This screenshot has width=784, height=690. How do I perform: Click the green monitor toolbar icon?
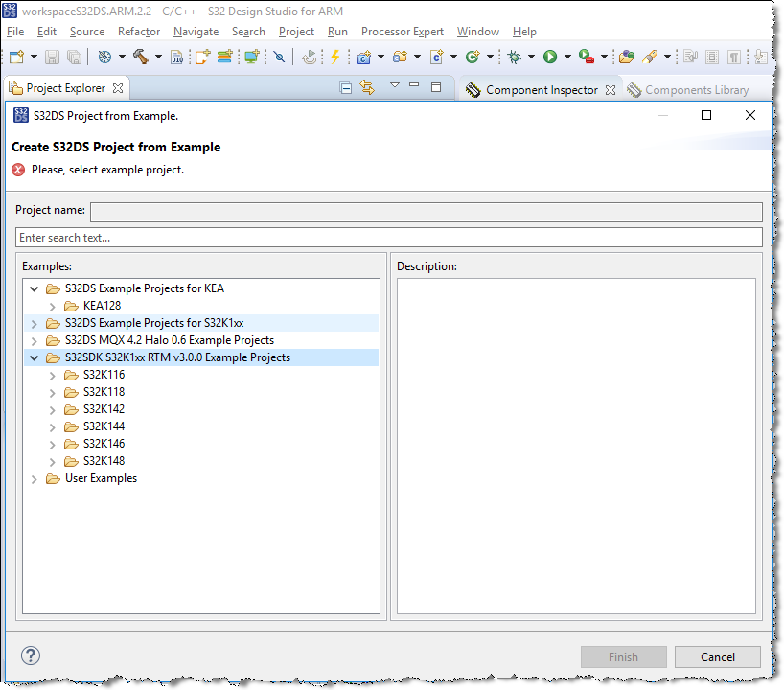coord(251,57)
